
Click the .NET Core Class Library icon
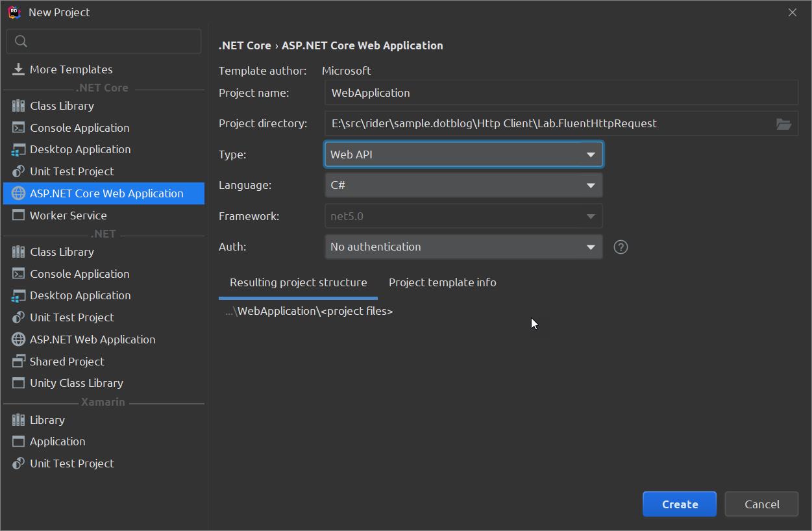(x=18, y=106)
